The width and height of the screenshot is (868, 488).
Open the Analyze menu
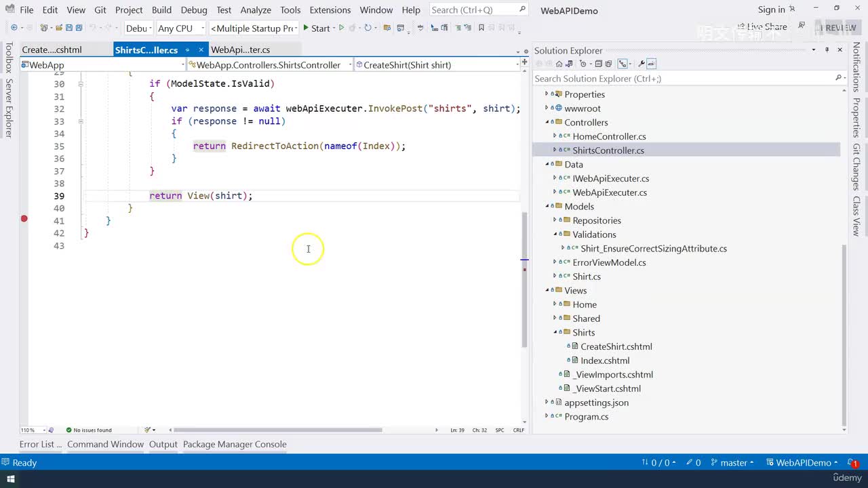[x=256, y=10]
